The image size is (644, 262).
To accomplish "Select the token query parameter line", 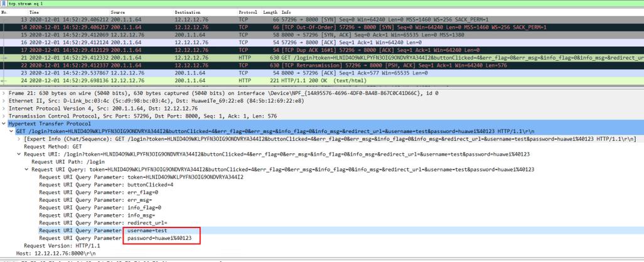I will click(x=141, y=177).
